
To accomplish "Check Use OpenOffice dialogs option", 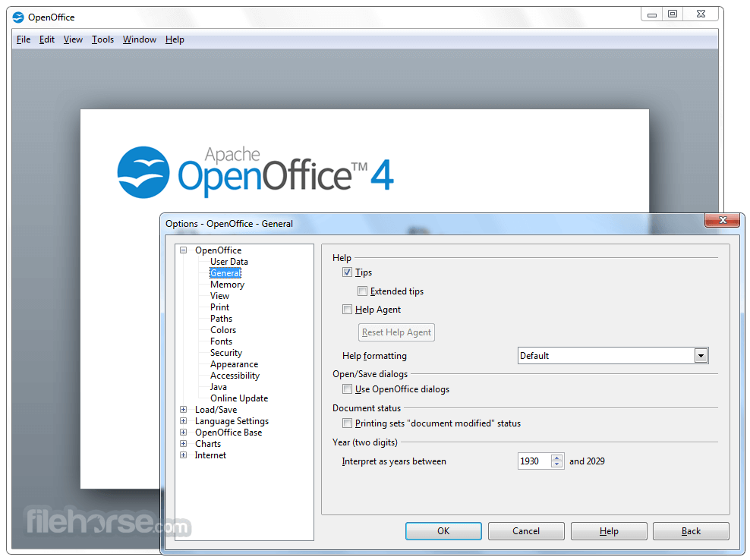I will point(347,389).
